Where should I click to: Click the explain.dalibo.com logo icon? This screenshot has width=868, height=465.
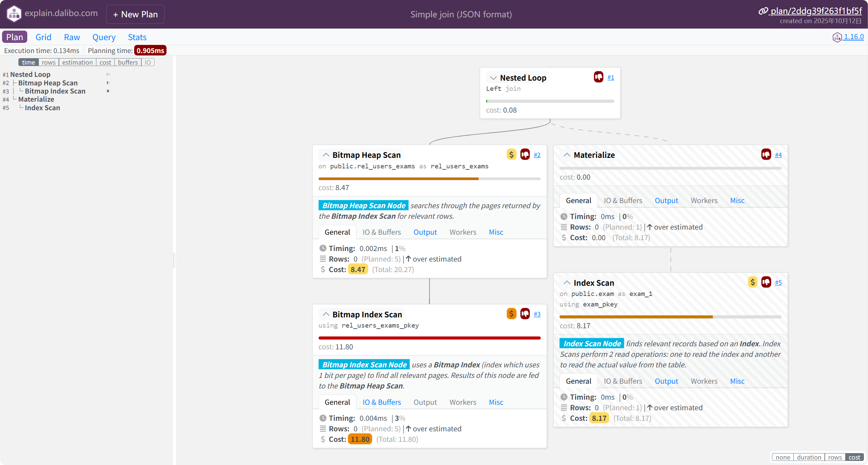(x=14, y=14)
